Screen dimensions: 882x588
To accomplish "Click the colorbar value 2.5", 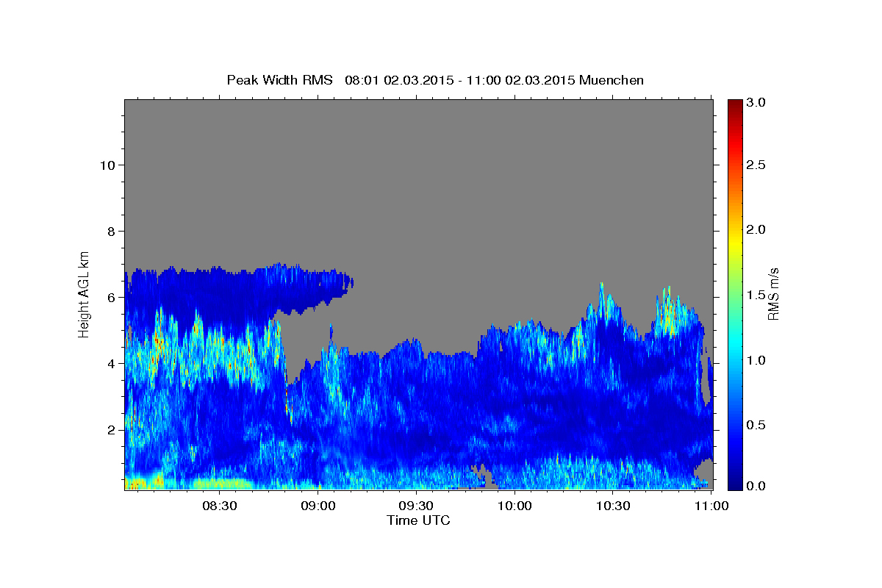I will click(x=757, y=165).
